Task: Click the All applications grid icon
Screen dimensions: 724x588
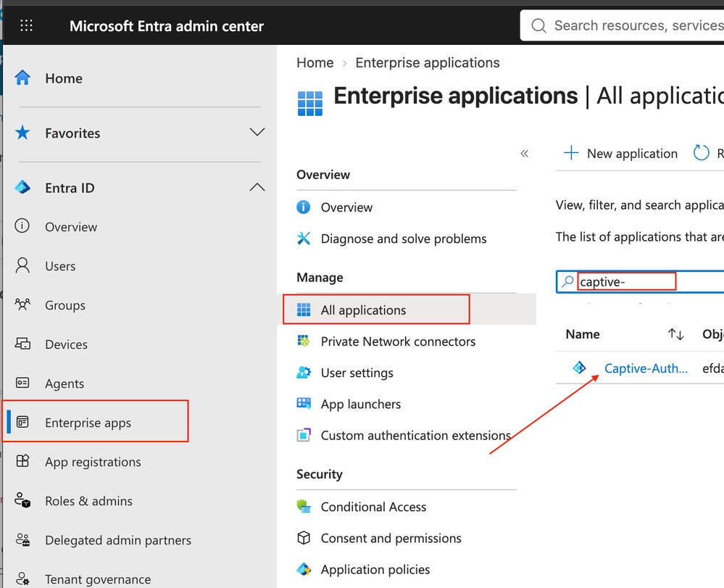Action: [304, 310]
